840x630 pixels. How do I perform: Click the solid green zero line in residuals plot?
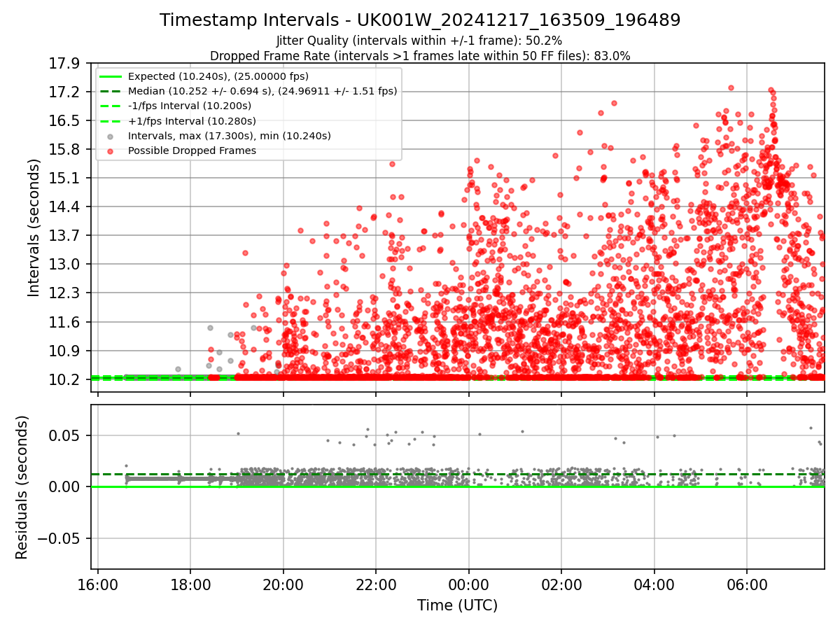click(457, 486)
